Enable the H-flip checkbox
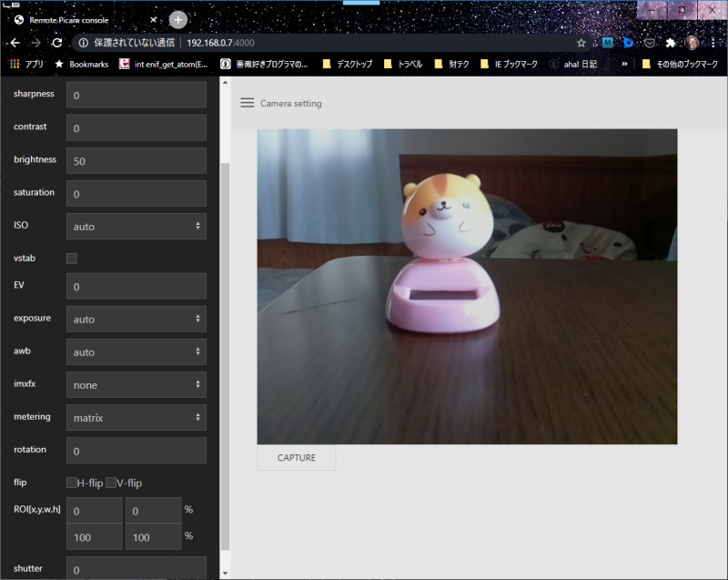The width and height of the screenshot is (728, 580). pyautogui.click(x=71, y=483)
